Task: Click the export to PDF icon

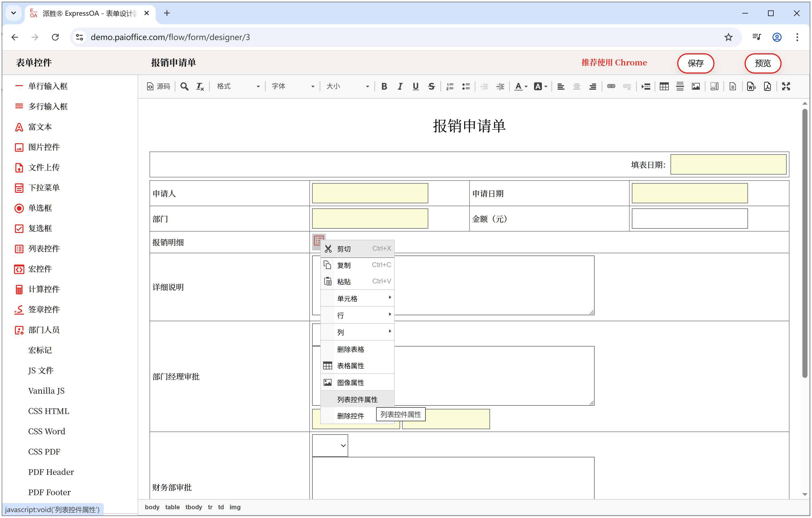Action: [767, 86]
